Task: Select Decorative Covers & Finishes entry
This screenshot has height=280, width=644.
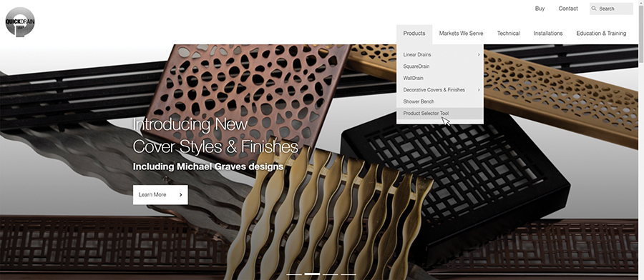Action: 440,90
